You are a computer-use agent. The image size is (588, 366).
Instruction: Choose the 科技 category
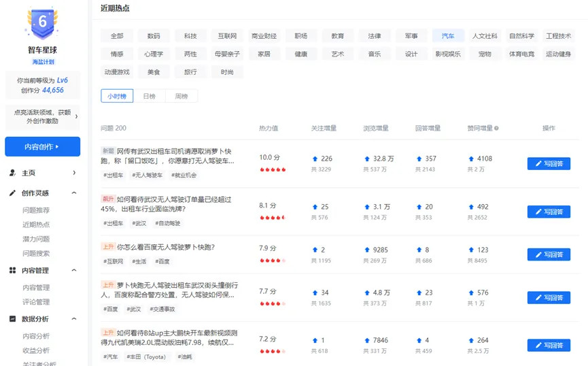tap(190, 36)
